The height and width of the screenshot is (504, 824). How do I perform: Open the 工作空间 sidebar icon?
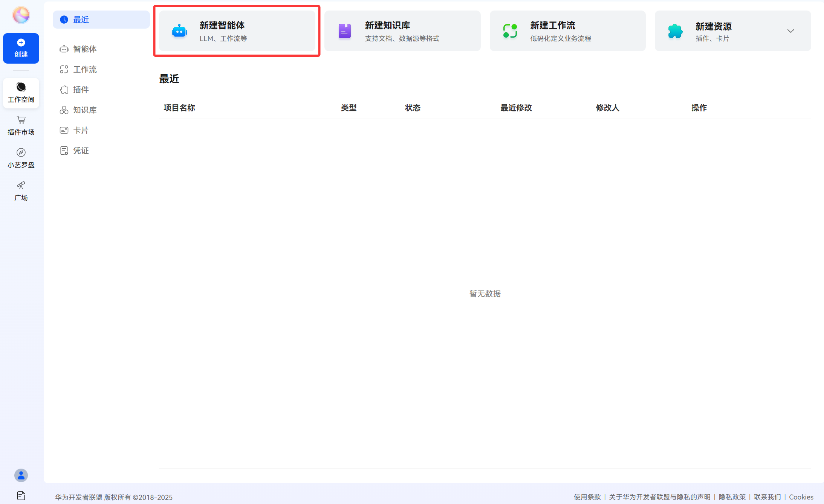[21, 93]
